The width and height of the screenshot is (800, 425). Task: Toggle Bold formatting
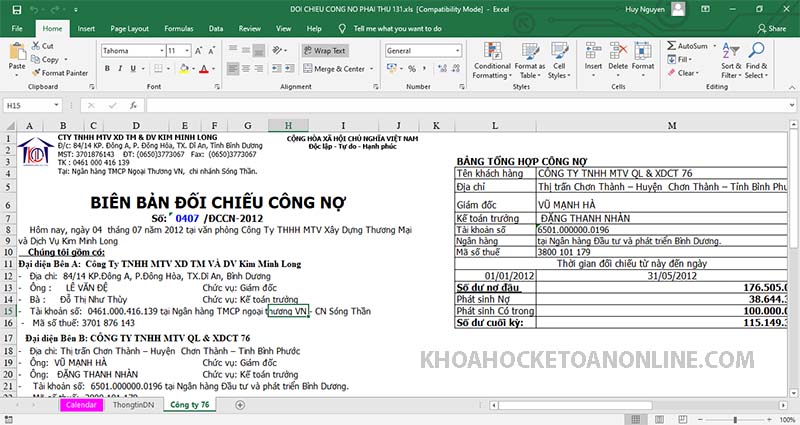click(x=106, y=69)
